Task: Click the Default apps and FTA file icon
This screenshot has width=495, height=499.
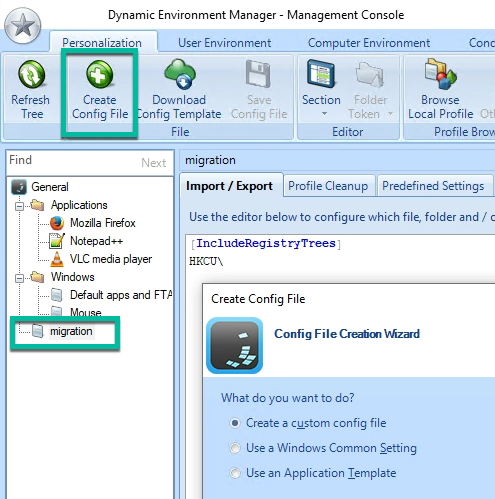Action: 57,295
